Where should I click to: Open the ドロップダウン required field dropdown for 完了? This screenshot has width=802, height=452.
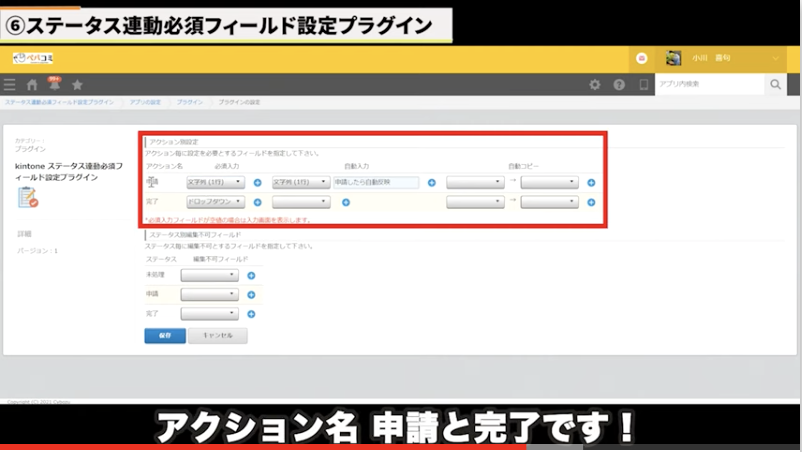click(x=215, y=202)
